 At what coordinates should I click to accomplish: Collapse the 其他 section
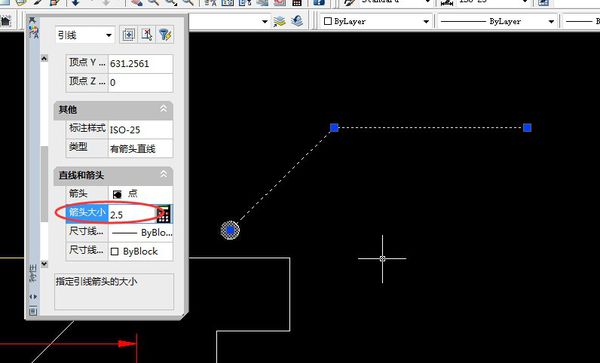coord(163,109)
